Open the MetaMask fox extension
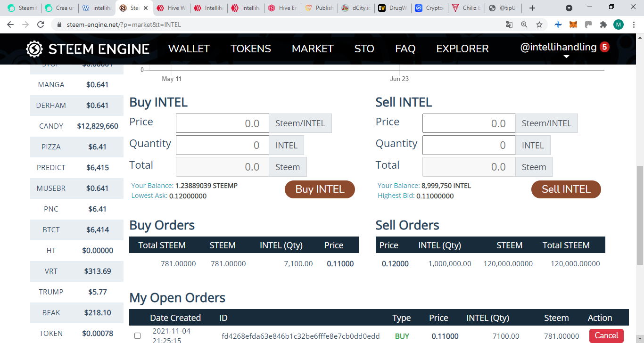The height and width of the screenshot is (343, 644). (x=573, y=24)
